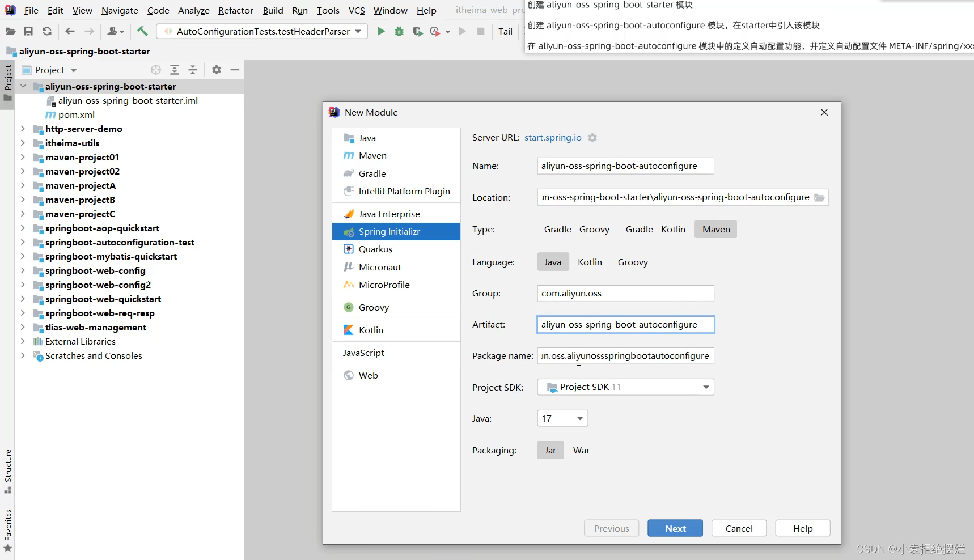Viewport: 974px width, 560px height.
Task: Select Java as the language
Action: [553, 262]
